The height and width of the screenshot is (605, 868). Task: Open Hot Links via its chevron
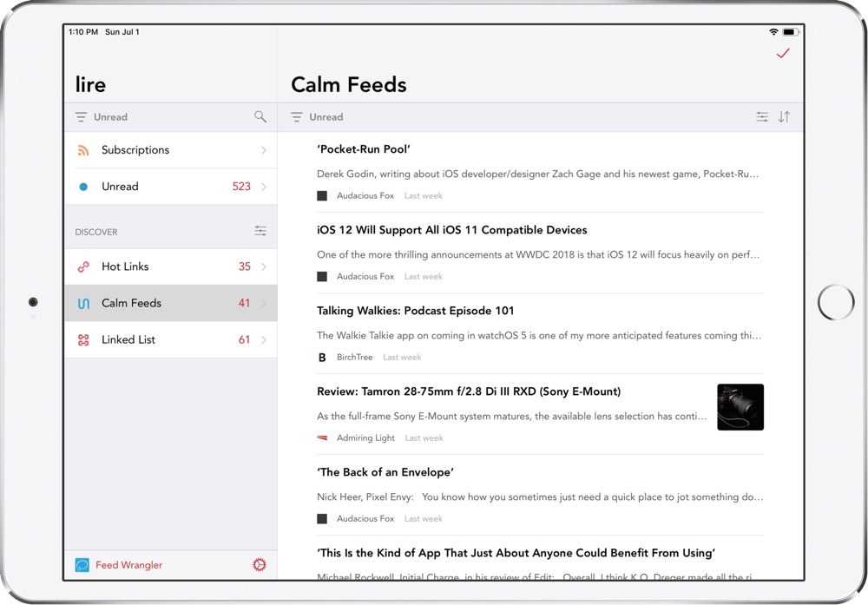[264, 266]
